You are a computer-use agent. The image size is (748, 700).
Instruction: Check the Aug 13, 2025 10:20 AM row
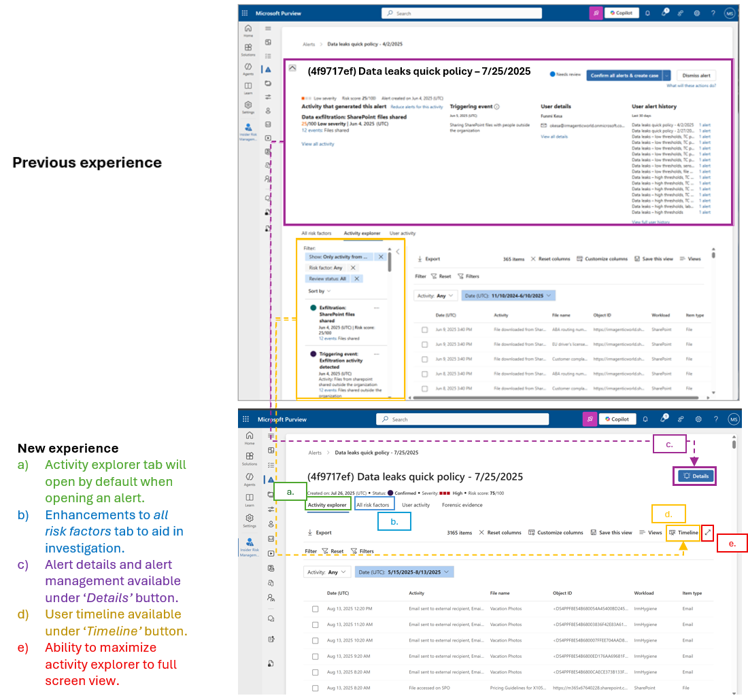[316, 641]
